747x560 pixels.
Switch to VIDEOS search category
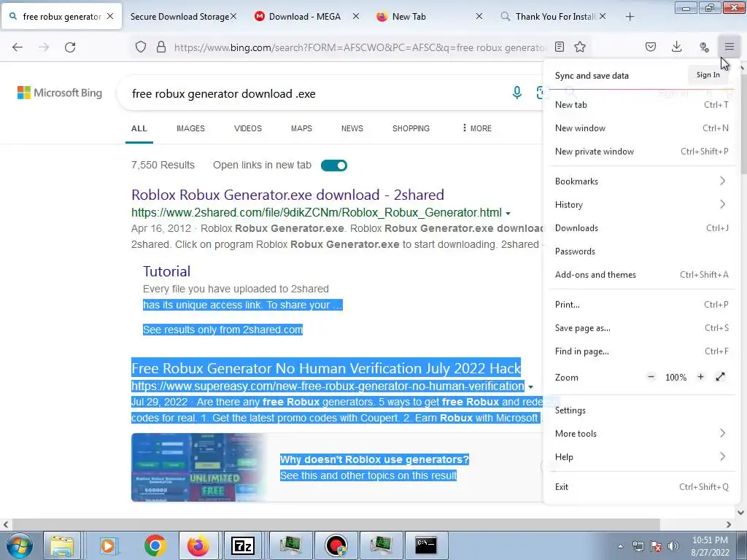click(x=248, y=128)
